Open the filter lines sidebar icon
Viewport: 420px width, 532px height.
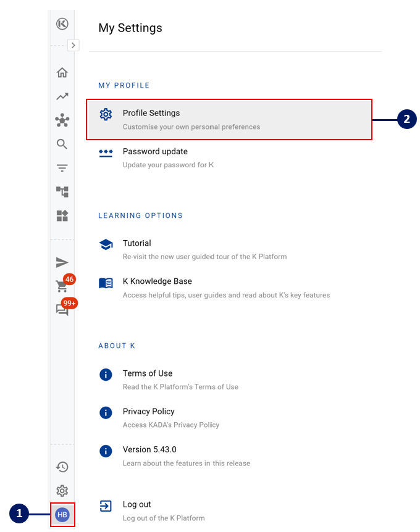point(62,168)
